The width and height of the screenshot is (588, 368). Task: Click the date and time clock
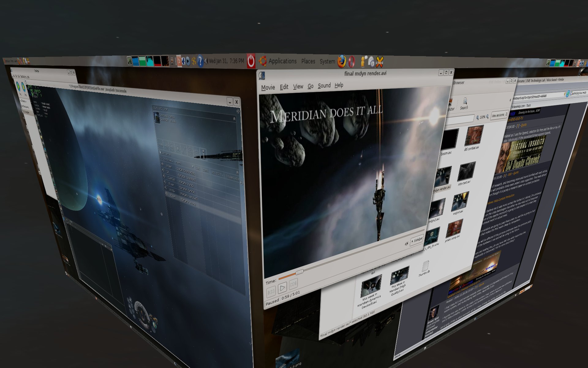(x=226, y=61)
